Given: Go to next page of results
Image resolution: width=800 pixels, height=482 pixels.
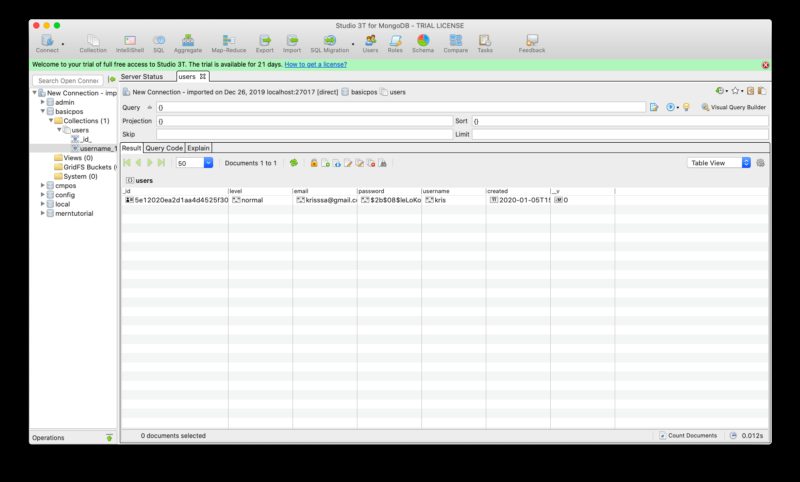Looking at the screenshot, I should pyautogui.click(x=149, y=163).
